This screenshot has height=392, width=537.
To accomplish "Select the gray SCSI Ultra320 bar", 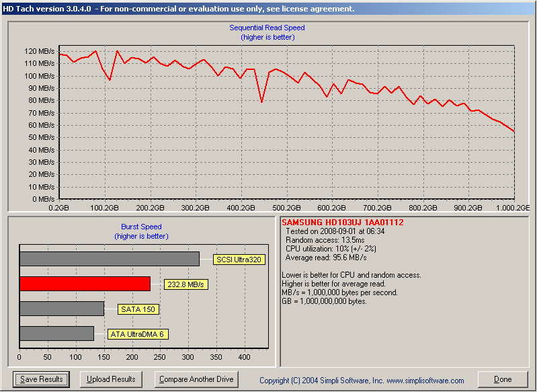I will (110, 259).
